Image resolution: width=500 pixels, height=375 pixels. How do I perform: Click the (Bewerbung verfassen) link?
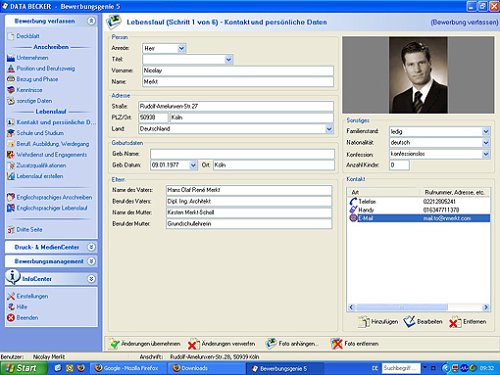click(x=464, y=22)
